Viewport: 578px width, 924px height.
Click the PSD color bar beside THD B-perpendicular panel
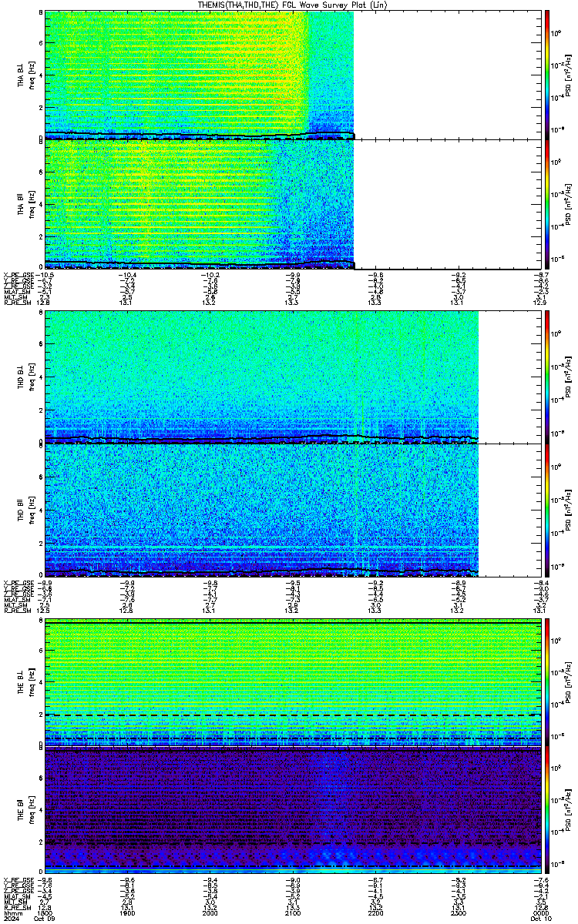click(x=547, y=377)
